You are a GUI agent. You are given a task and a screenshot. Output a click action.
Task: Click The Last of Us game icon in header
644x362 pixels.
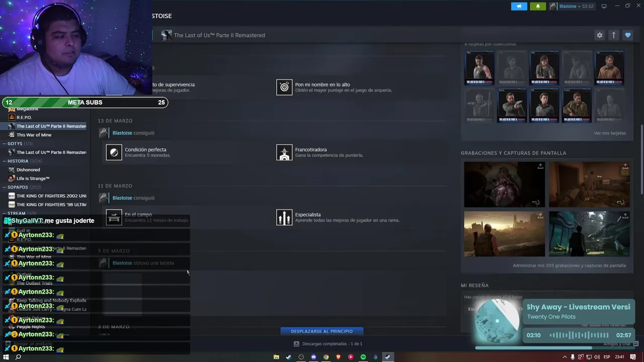(x=167, y=35)
